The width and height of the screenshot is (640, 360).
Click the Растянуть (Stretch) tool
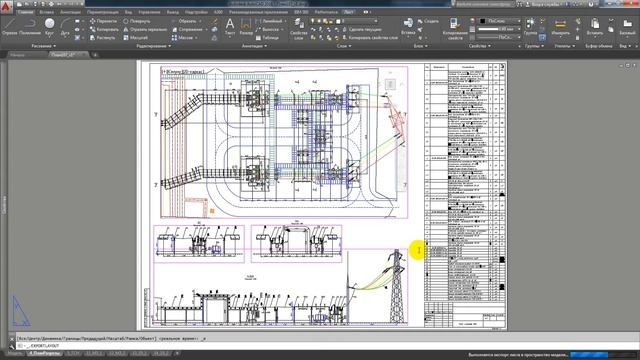pyautogui.click(x=102, y=38)
